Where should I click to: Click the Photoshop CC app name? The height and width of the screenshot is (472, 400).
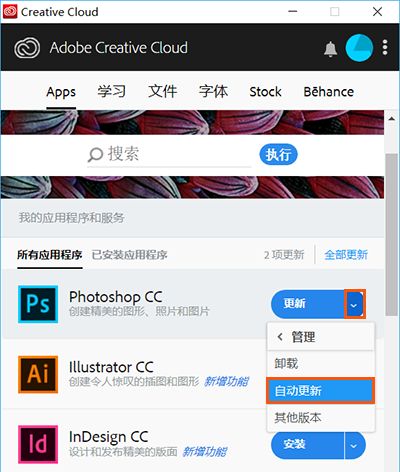point(116,297)
